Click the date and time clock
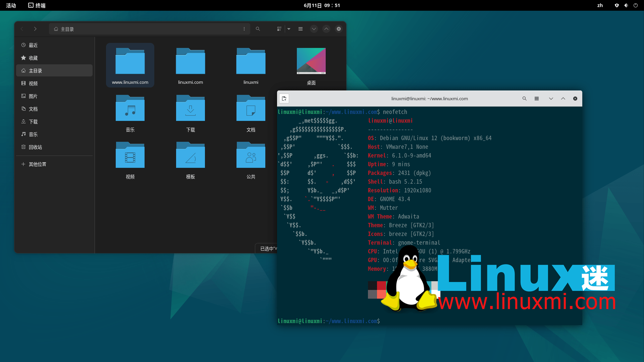Screen dimensions: 644x362 point(322,5)
